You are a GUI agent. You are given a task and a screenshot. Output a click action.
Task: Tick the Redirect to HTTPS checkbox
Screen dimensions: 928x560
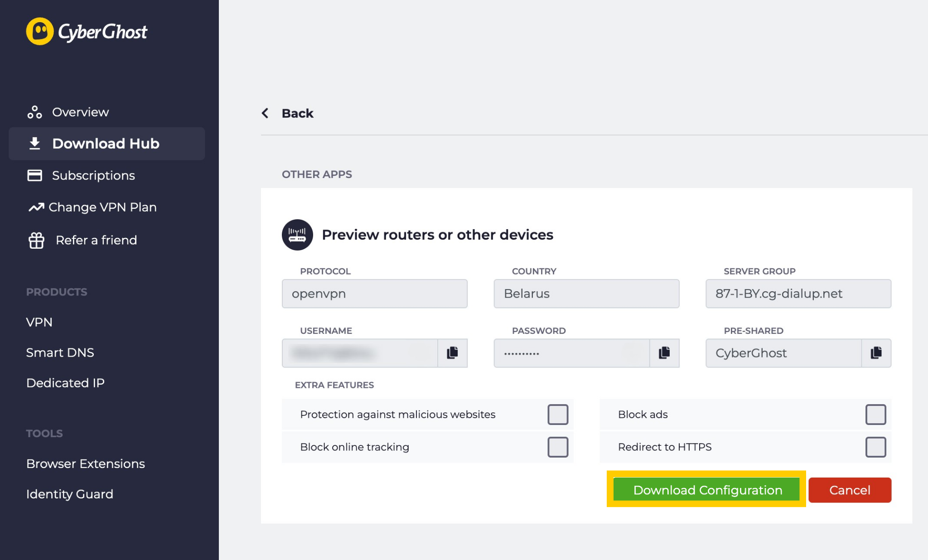click(x=875, y=447)
